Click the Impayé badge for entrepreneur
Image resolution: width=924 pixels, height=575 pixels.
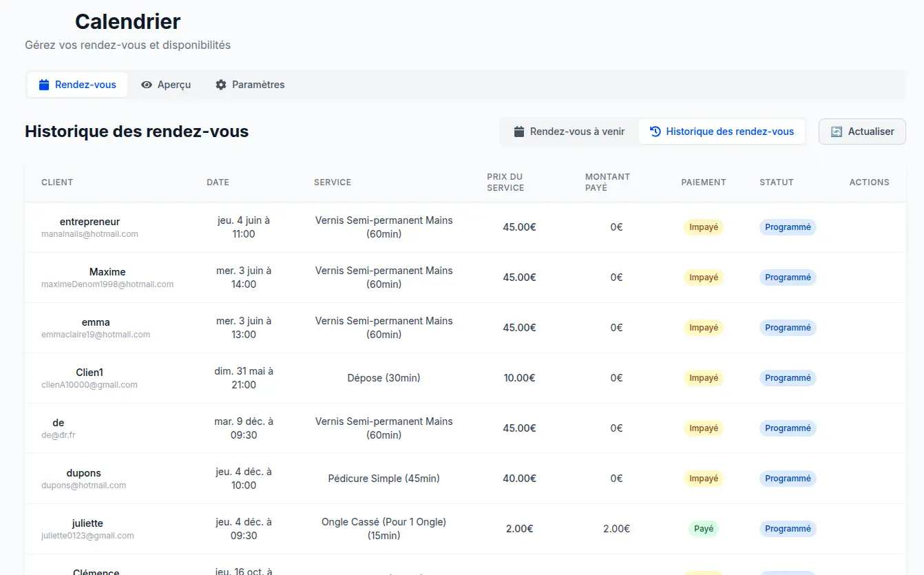[704, 227]
